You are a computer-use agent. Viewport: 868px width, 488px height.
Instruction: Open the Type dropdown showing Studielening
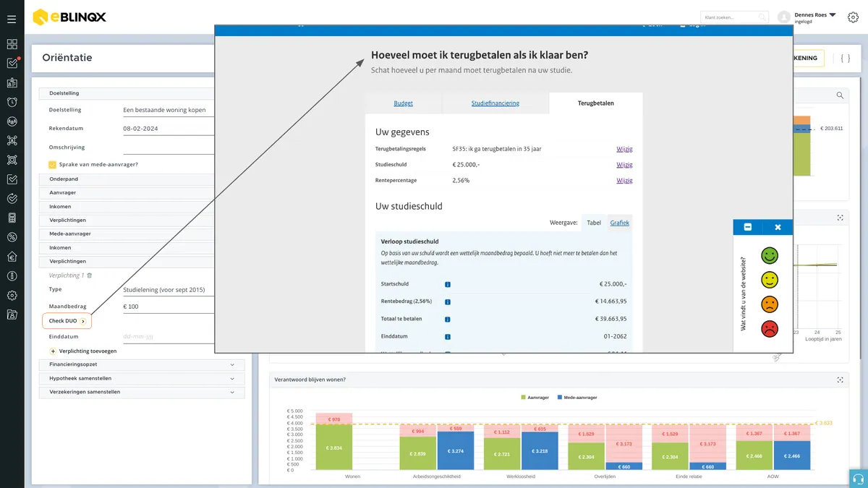pyautogui.click(x=169, y=290)
